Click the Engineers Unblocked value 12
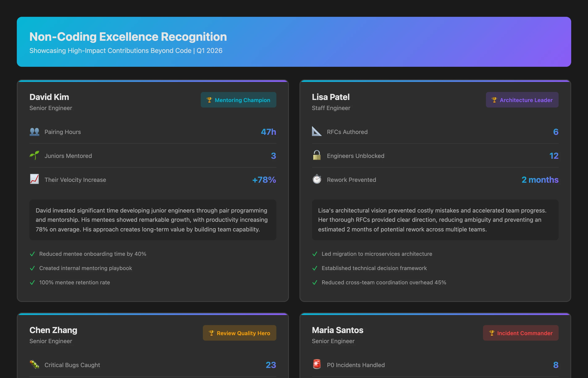This screenshot has height=378, width=588. click(554, 156)
